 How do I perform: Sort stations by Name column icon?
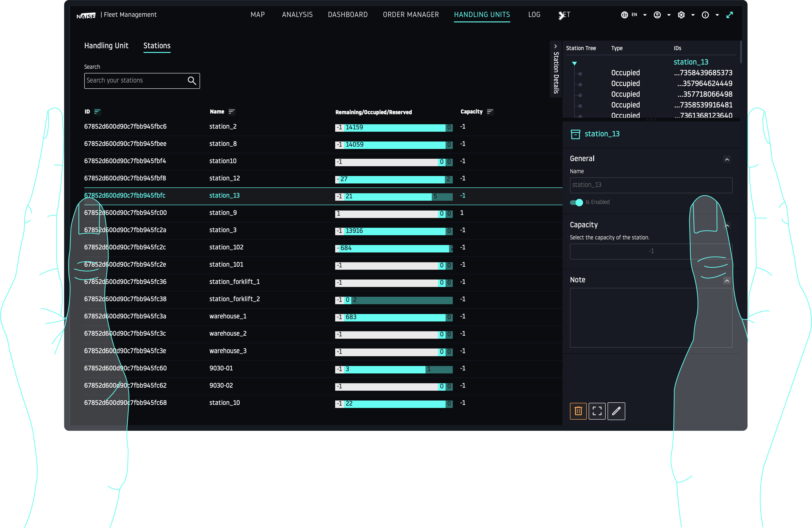pyautogui.click(x=232, y=112)
